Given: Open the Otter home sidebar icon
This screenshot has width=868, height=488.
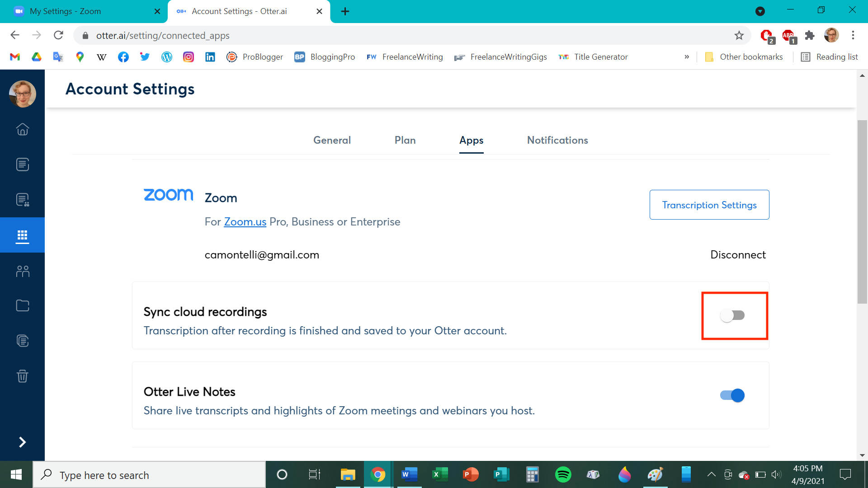Looking at the screenshot, I should tap(23, 129).
